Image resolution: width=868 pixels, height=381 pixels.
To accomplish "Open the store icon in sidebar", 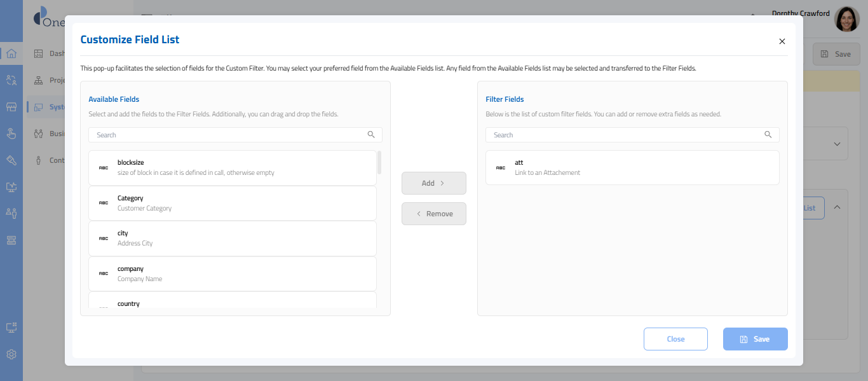I will (11, 107).
